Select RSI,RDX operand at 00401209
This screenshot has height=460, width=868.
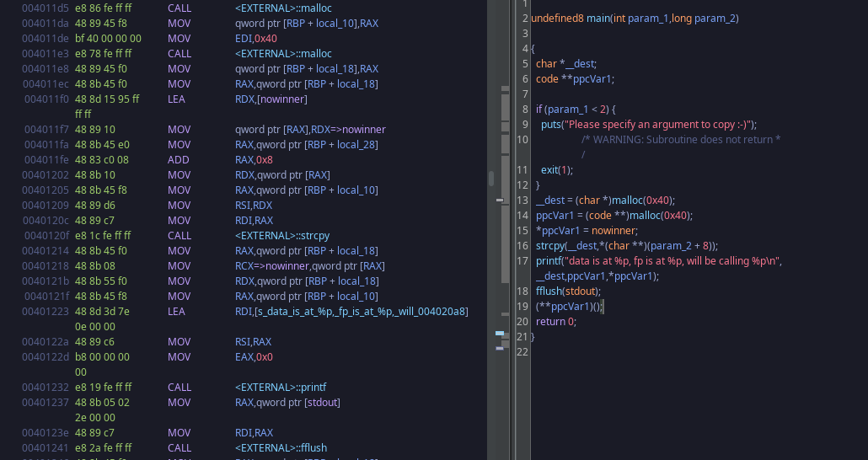[254, 206]
